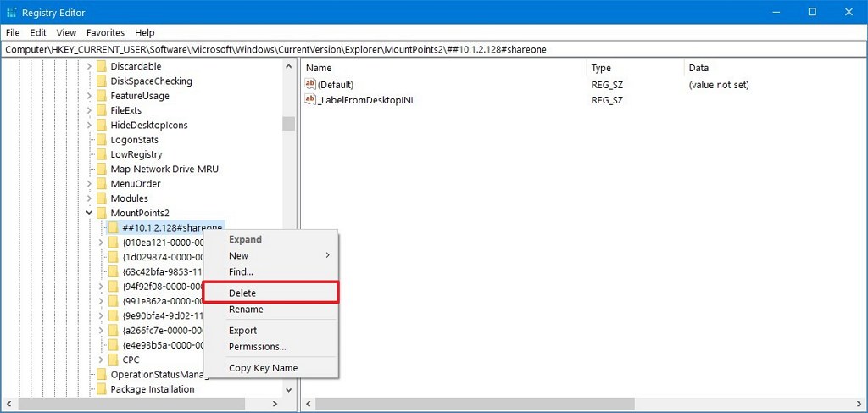Click the values pane horizontal scroll right arrow
The width and height of the screenshot is (868, 413).
click(859, 404)
